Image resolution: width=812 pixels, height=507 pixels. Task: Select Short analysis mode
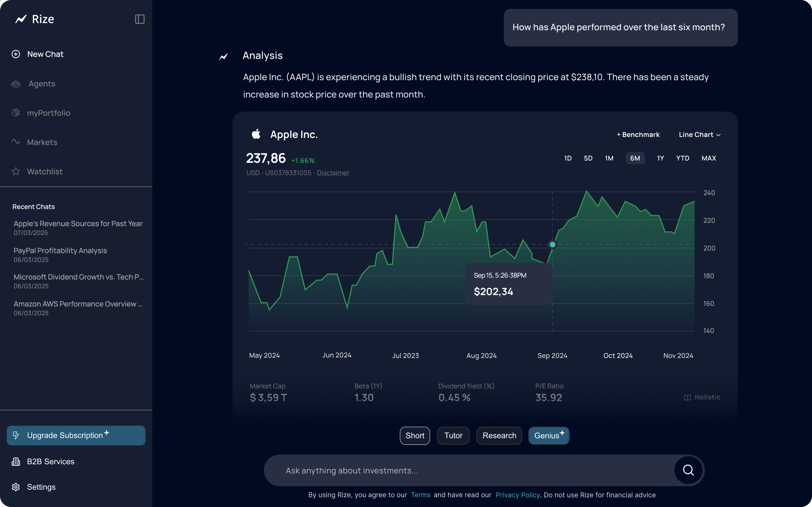415,436
